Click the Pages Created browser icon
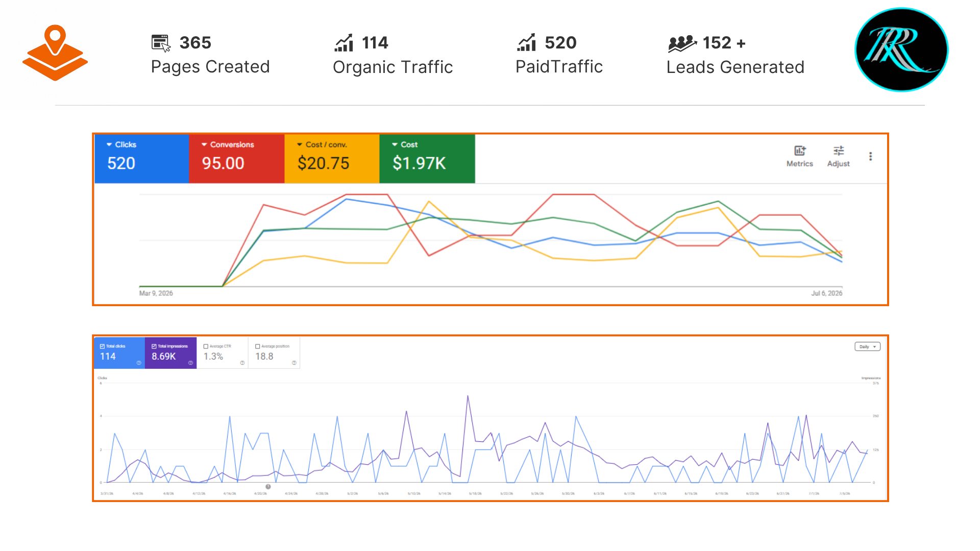Viewport: 980px width, 551px height. 161,43
